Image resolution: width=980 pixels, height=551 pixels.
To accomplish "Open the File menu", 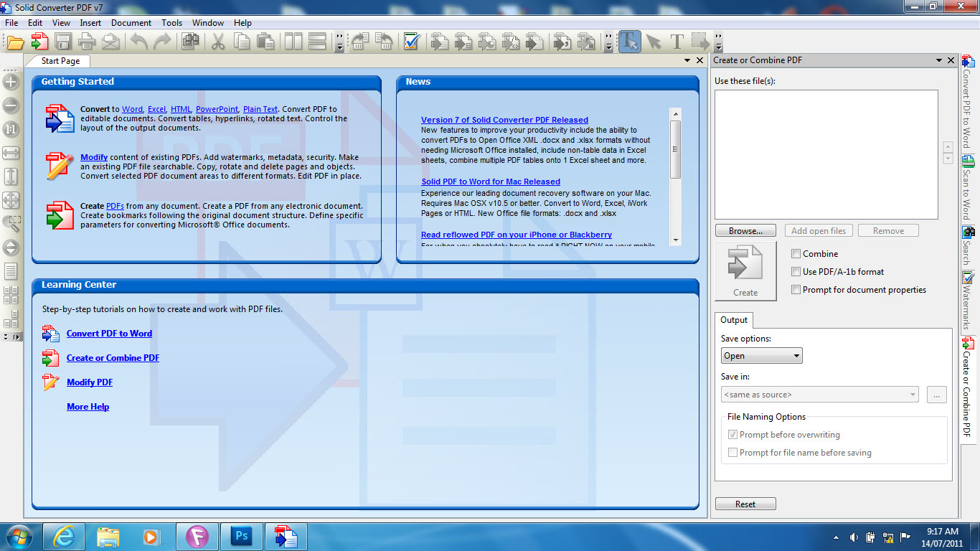I will (x=11, y=23).
